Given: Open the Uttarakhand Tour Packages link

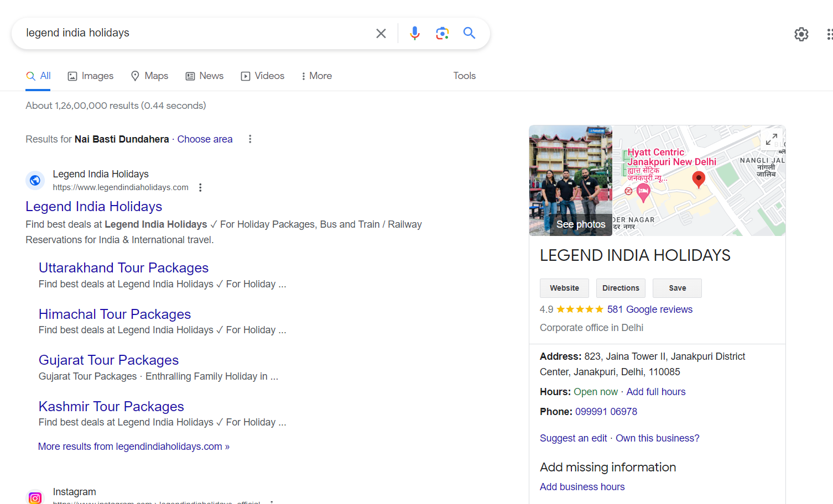Looking at the screenshot, I should tap(123, 268).
